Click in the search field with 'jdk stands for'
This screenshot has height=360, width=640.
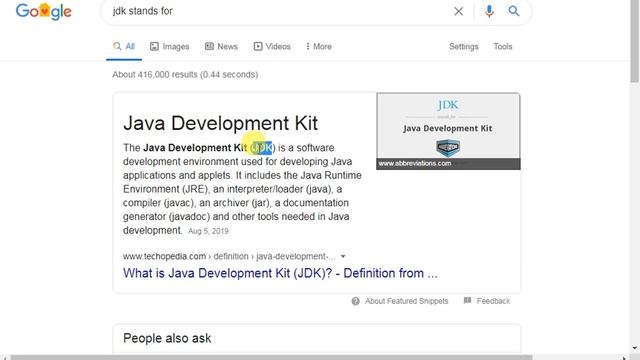[x=278, y=11]
